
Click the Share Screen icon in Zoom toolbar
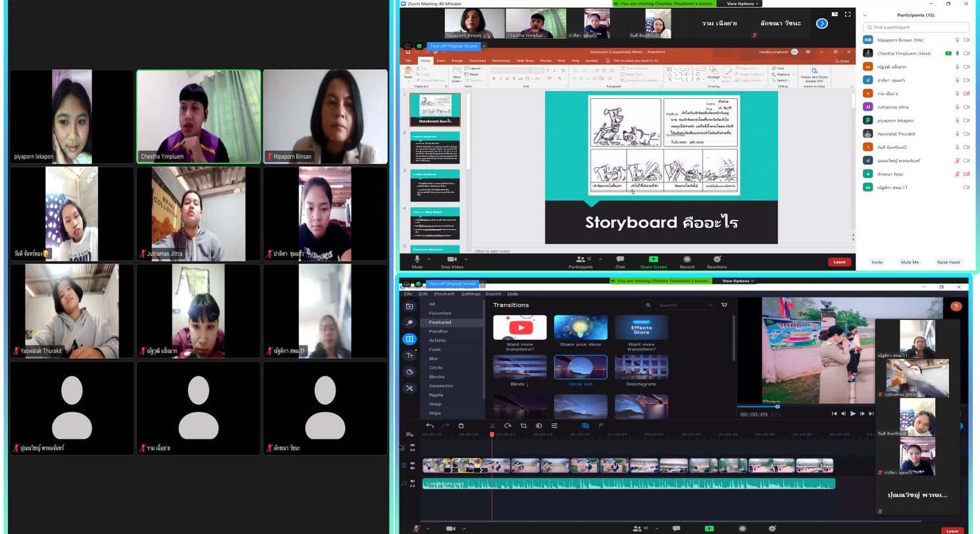653,259
